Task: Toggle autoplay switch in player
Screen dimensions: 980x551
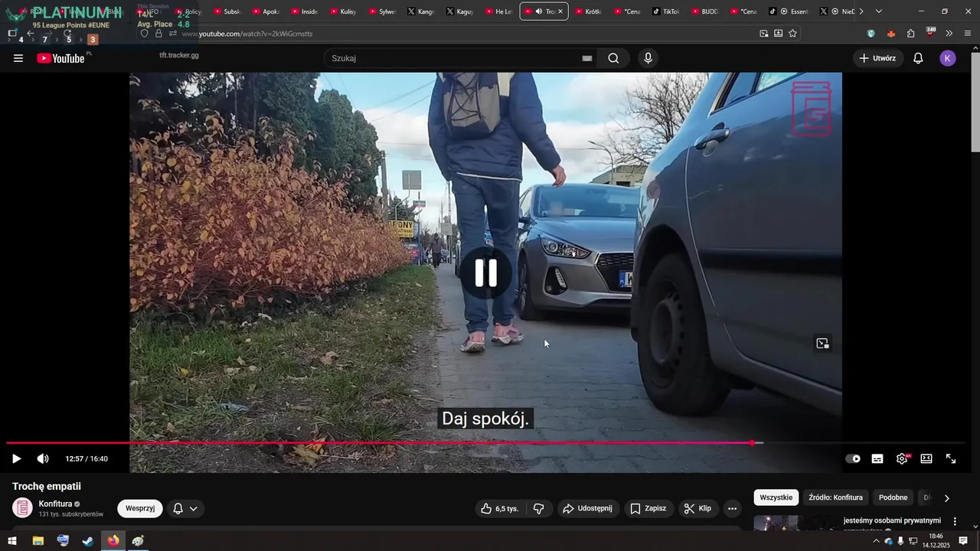Action: tap(853, 459)
